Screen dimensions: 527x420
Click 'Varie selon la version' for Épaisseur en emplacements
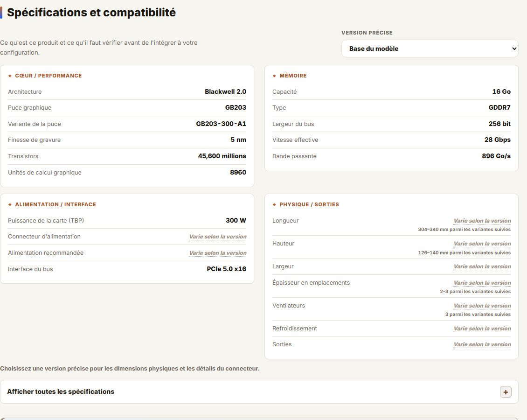point(482,283)
